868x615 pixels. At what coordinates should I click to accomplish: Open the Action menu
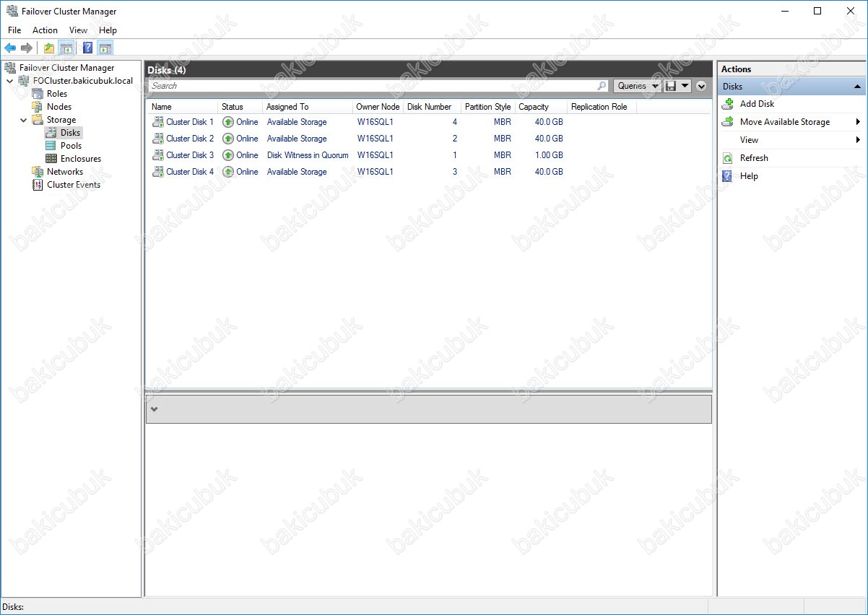pos(45,30)
